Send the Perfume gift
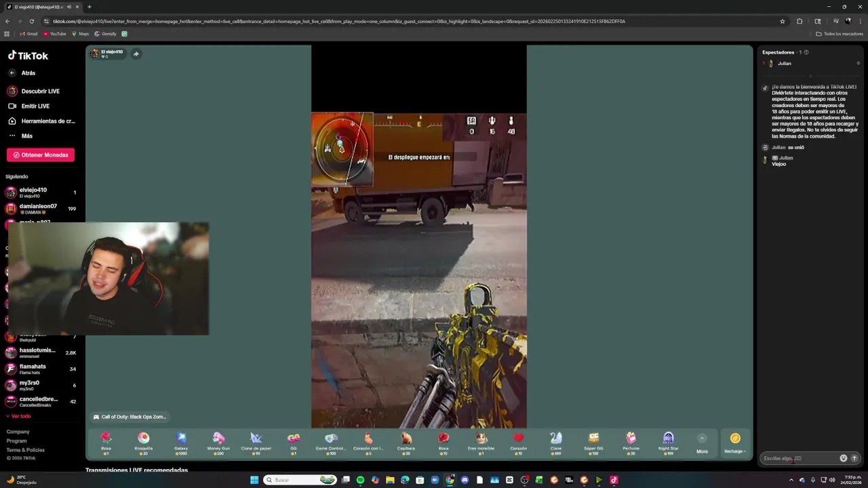The width and height of the screenshot is (868, 488). point(631,443)
